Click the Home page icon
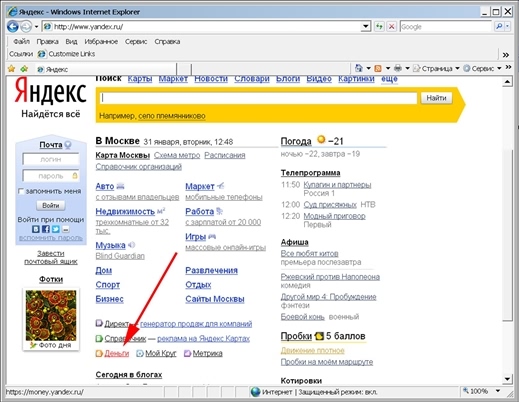This screenshot has width=519, height=402. 359,68
